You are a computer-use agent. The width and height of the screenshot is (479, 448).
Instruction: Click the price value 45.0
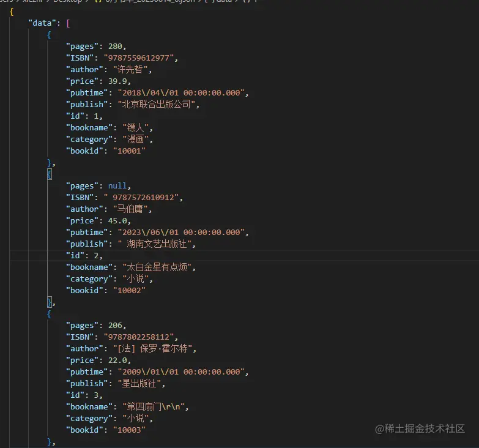[x=117, y=221]
